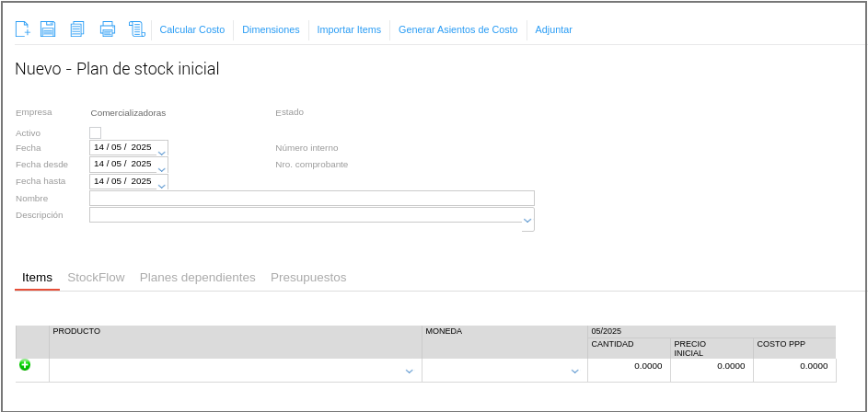Open the Fecha desde date dropdown
Screen dimensions: 868x412
(162, 169)
